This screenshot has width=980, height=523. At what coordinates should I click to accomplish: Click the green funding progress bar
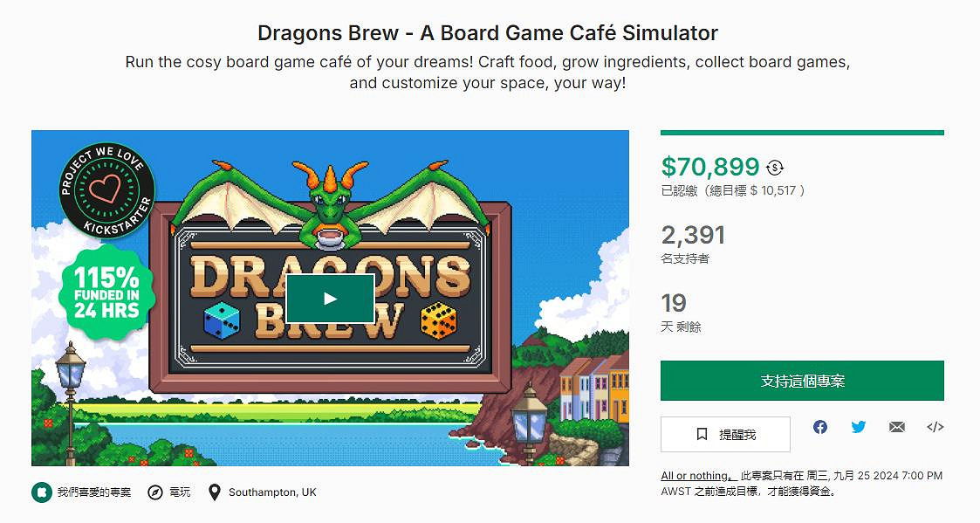click(x=802, y=133)
